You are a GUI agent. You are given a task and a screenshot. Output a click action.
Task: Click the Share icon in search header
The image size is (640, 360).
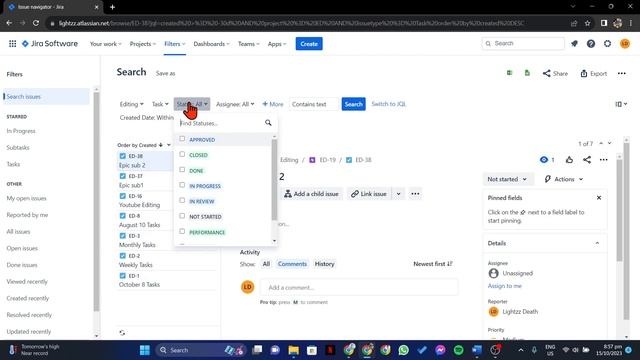click(555, 73)
